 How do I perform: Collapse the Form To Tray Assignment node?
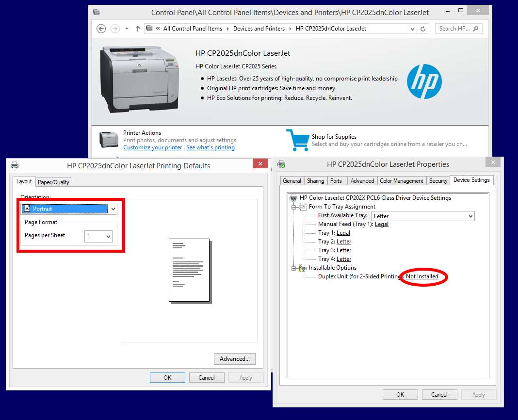pos(294,207)
